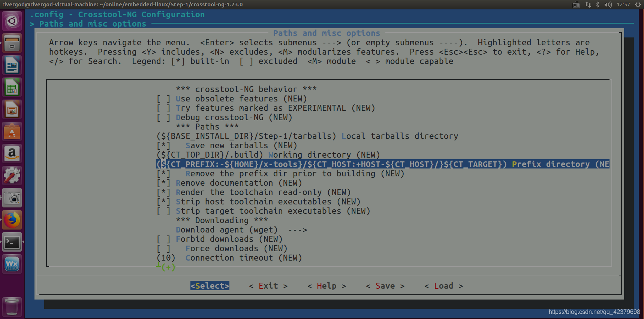Switch to the Terminal dock icon

(12, 242)
